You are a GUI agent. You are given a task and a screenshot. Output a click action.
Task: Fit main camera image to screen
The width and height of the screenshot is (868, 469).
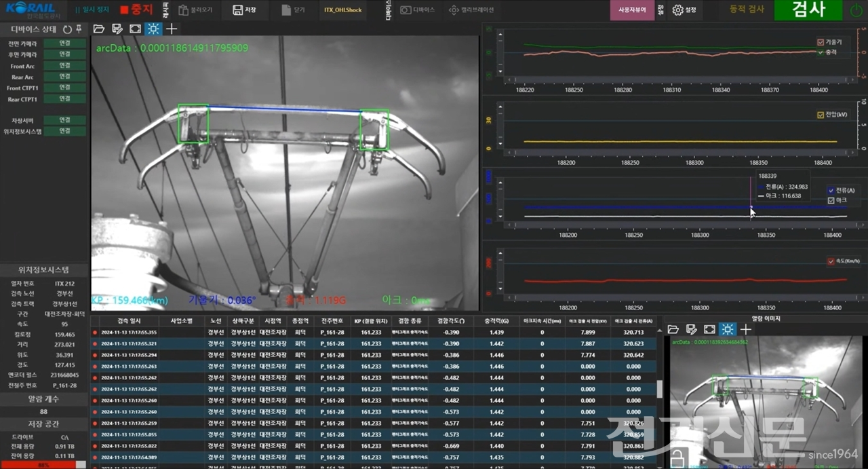(x=135, y=29)
